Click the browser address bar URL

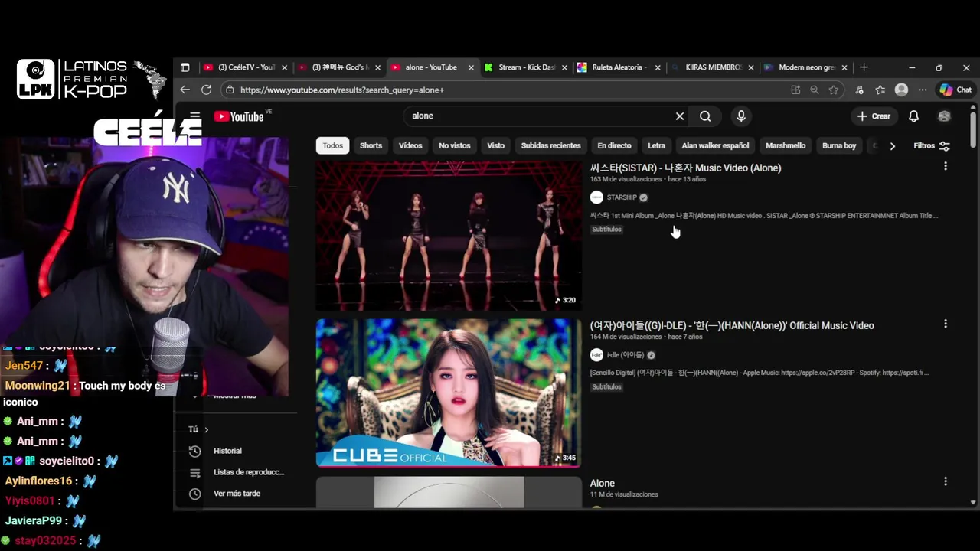pyautogui.click(x=342, y=90)
